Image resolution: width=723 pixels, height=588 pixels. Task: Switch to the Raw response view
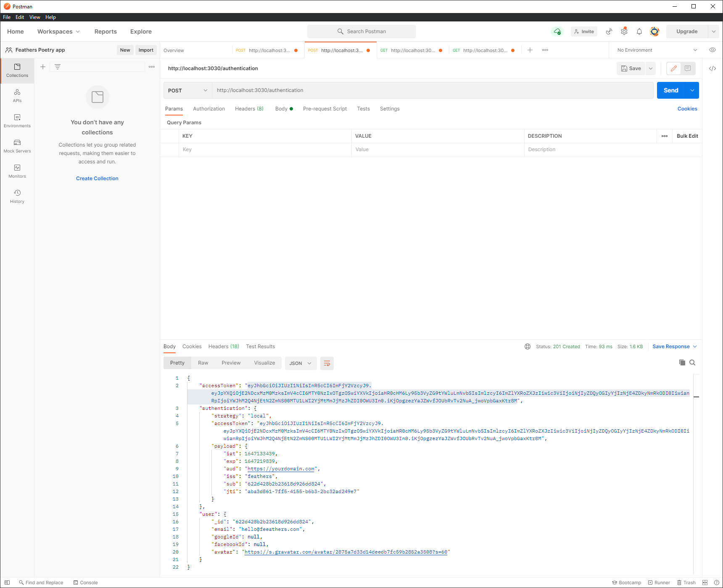click(x=203, y=363)
